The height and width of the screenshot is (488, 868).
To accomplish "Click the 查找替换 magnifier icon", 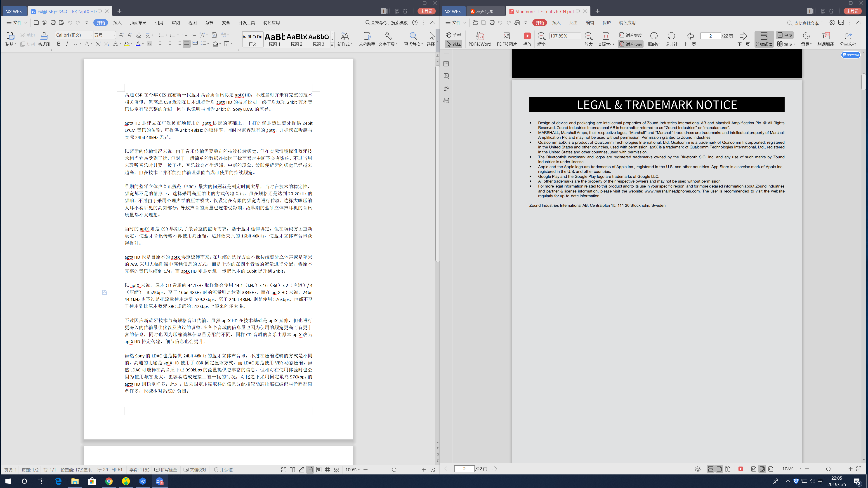I will (413, 36).
